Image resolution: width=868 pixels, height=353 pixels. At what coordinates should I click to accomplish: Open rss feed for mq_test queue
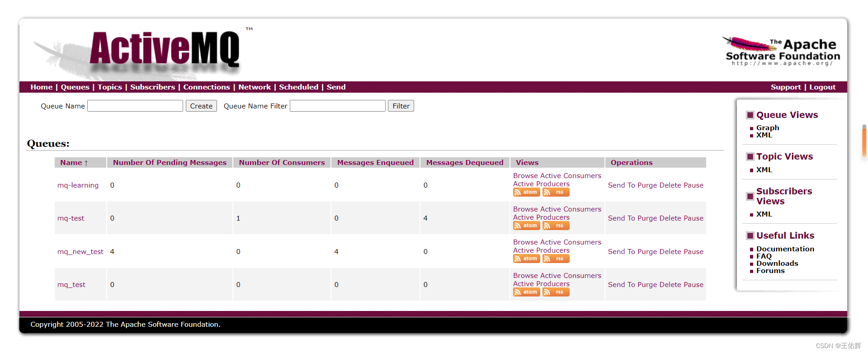(556, 292)
